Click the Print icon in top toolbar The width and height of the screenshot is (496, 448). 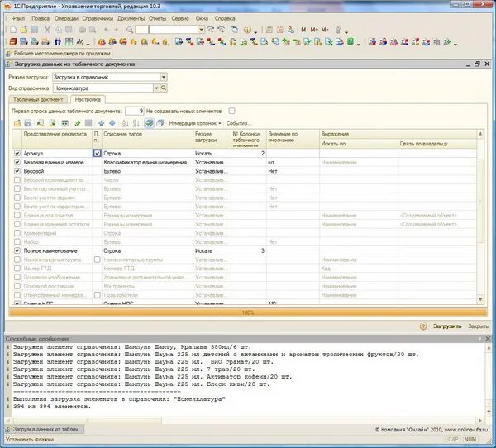coord(82,30)
